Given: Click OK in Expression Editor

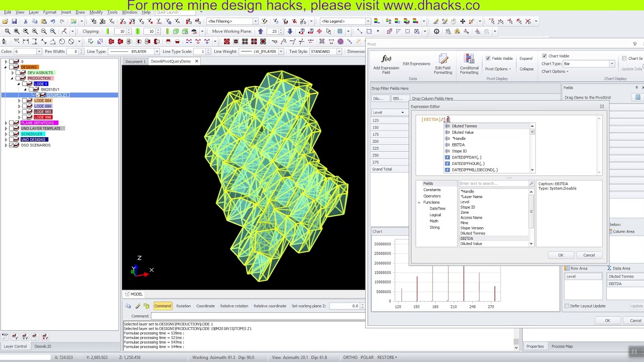Looking at the screenshot, I should click(560, 255).
